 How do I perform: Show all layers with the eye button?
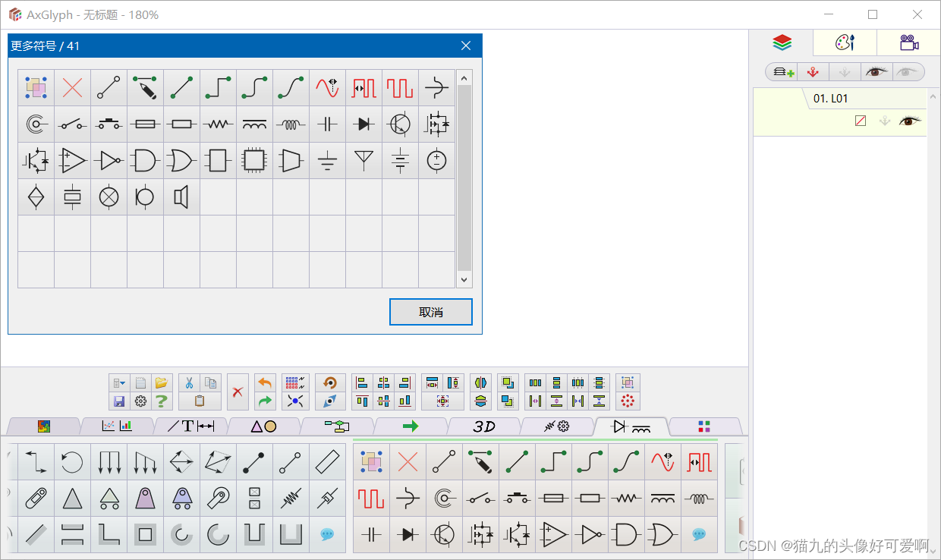point(876,72)
